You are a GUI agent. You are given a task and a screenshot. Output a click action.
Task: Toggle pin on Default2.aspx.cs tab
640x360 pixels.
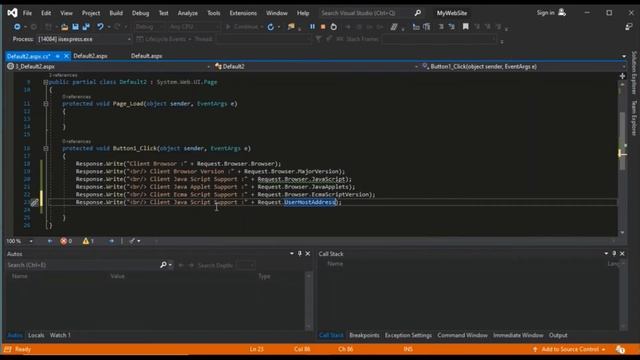coord(58,56)
